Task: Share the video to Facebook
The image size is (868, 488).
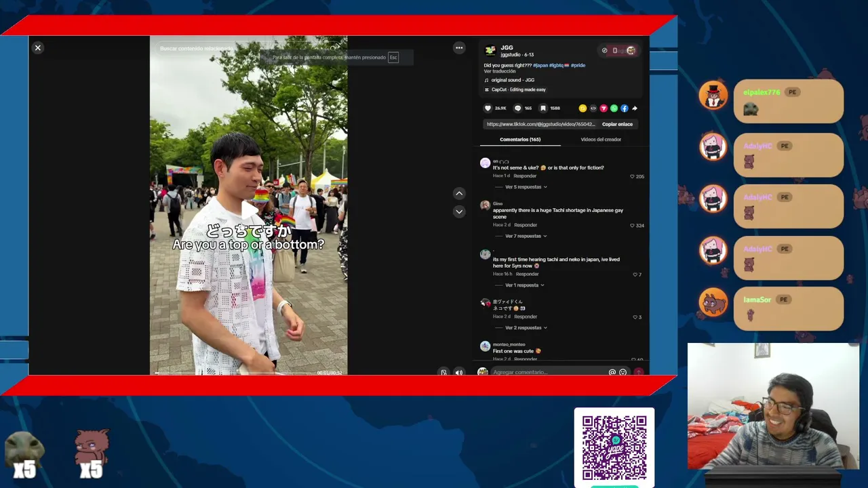Action: 625,108
